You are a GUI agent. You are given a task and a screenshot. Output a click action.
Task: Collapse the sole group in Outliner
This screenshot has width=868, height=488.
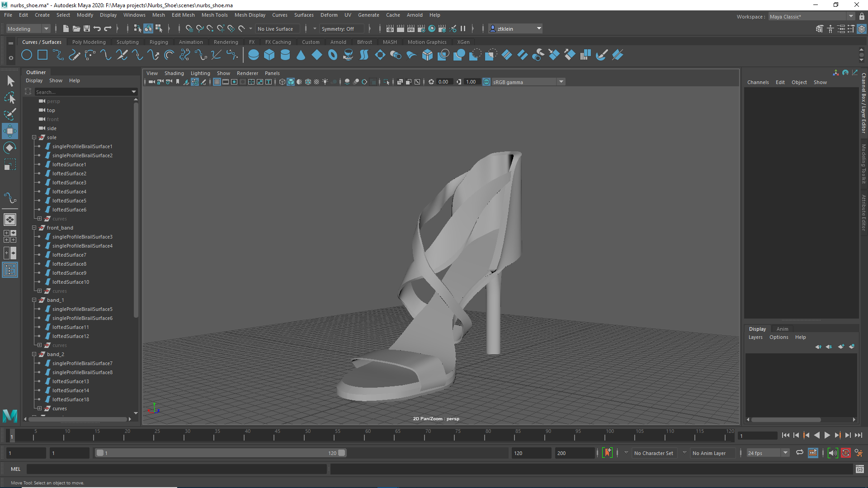click(34, 137)
